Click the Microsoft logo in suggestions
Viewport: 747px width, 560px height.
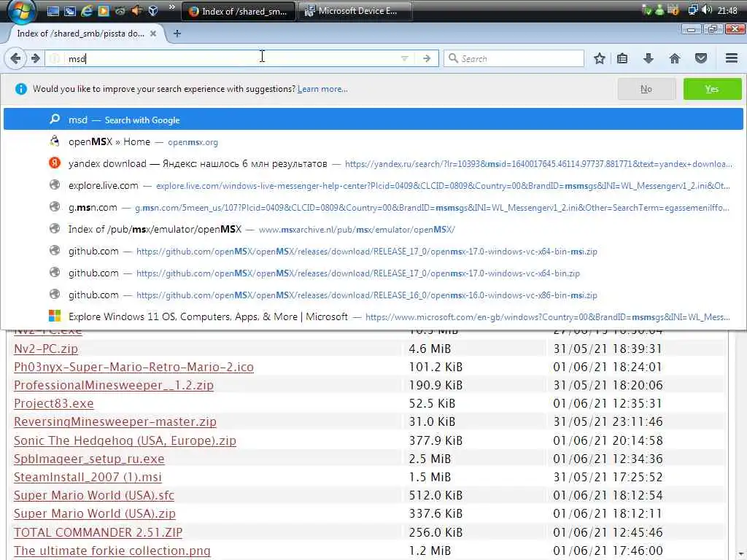[x=55, y=316]
